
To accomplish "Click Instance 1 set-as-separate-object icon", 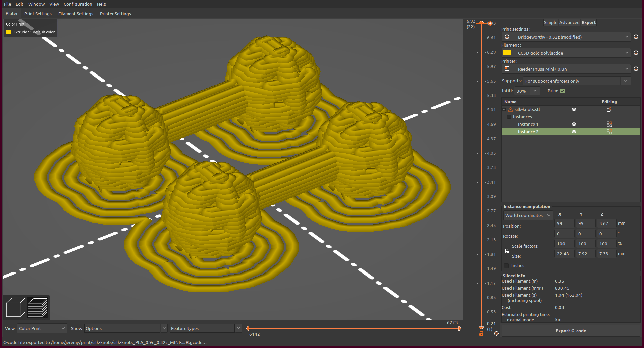I will 609,124.
